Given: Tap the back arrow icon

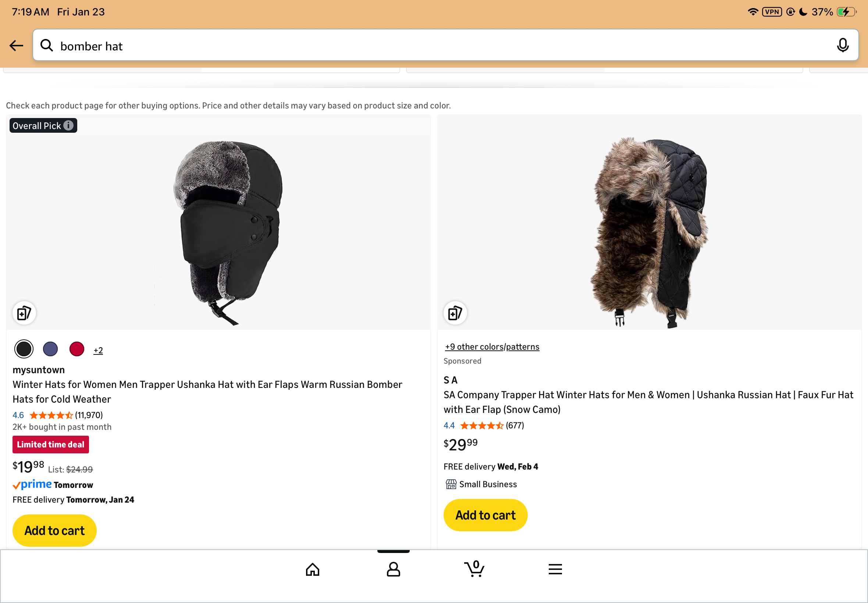Looking at the screenshot, I should [16, 46].
